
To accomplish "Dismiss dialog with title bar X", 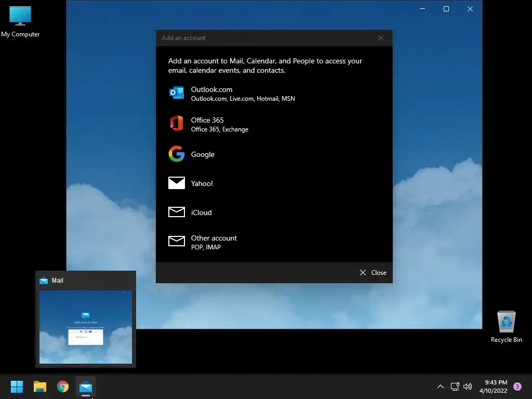I will 381,38.
